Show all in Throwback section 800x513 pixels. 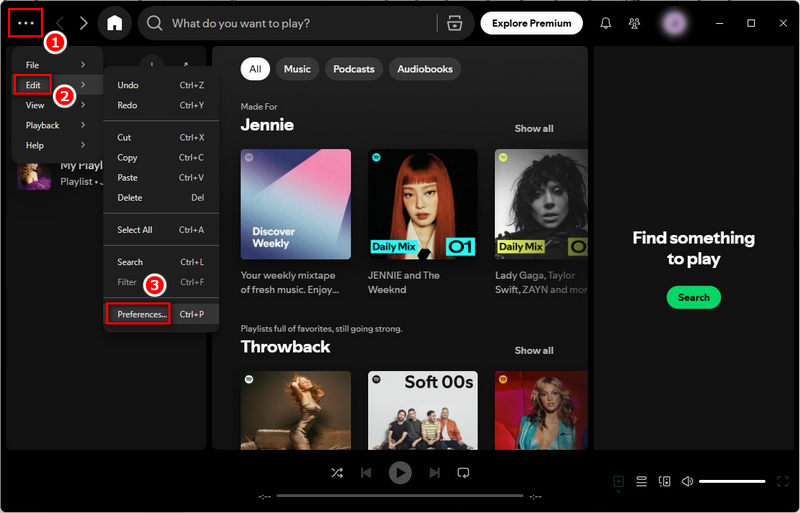coord(534,351)
